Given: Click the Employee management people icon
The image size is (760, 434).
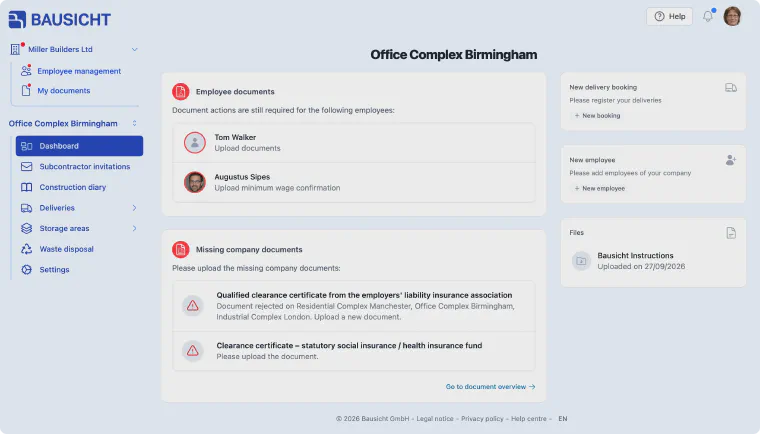Looking at the screenshot, I should (26, 71).
